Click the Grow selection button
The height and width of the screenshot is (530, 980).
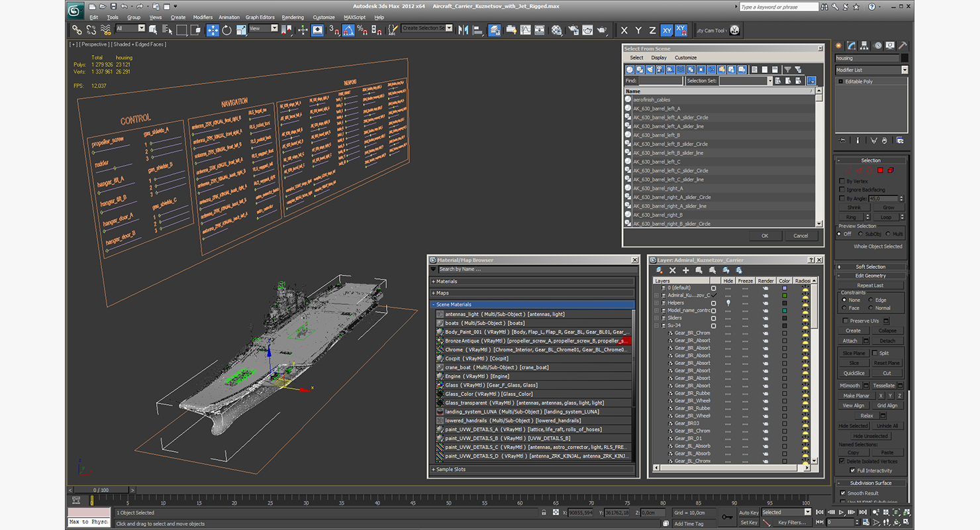tap(889, 207)
